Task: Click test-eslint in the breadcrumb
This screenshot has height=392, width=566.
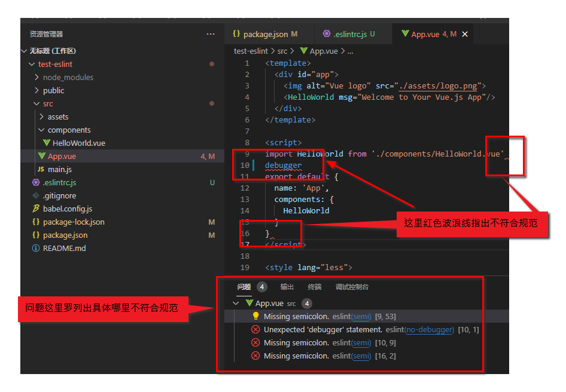Action: (x=251, y=51)
